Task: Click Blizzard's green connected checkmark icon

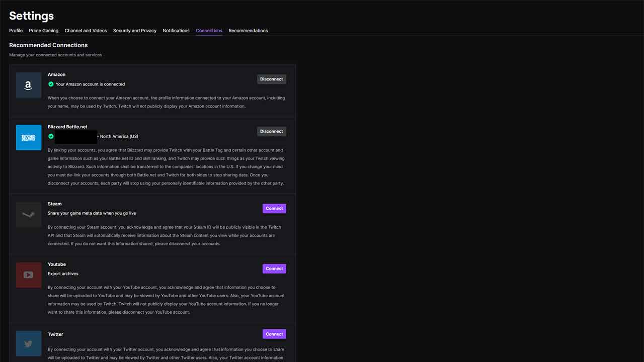Action: coord(51,136)
